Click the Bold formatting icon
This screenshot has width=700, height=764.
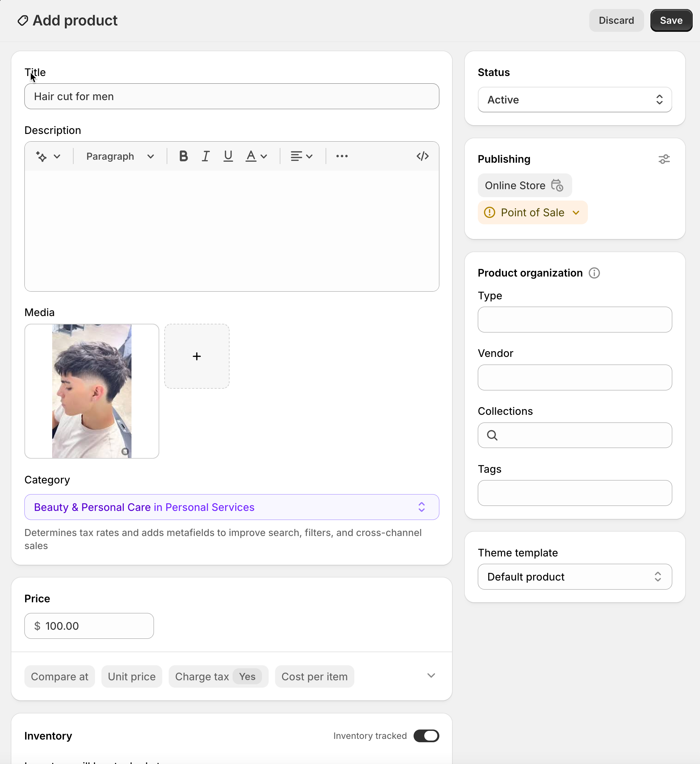183,156
